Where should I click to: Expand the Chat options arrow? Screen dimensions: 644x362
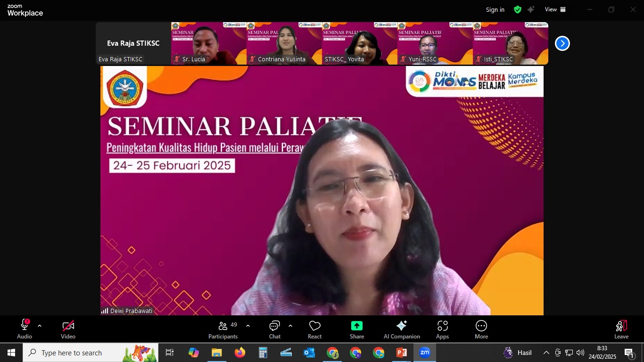point(290,326)
